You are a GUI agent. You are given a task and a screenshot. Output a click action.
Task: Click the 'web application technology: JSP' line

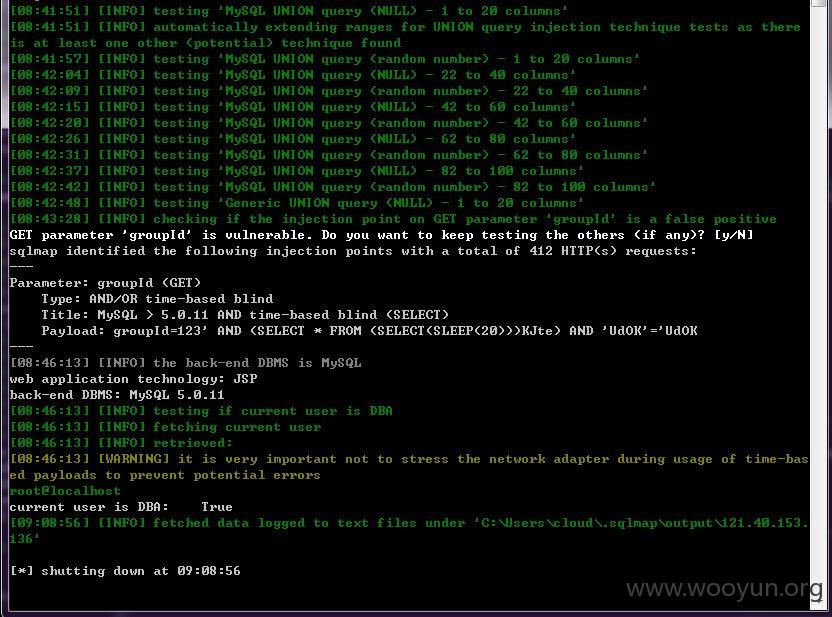pos(133,379)
